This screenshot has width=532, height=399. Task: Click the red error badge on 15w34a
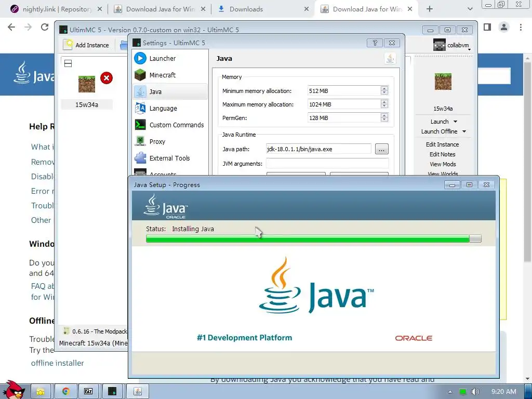tap(106, 78)
